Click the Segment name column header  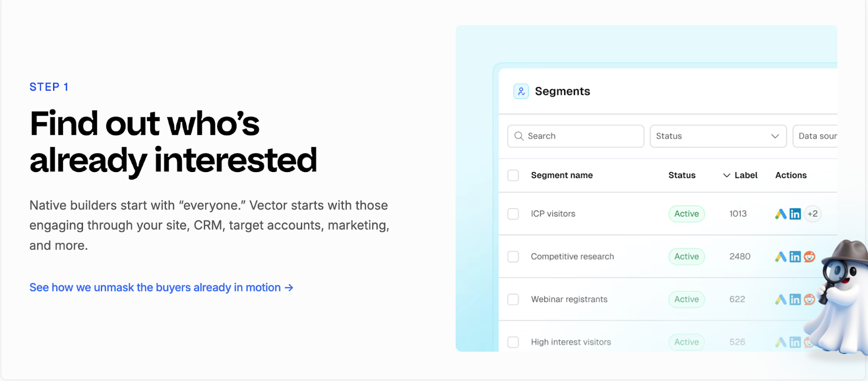(561, 175)
